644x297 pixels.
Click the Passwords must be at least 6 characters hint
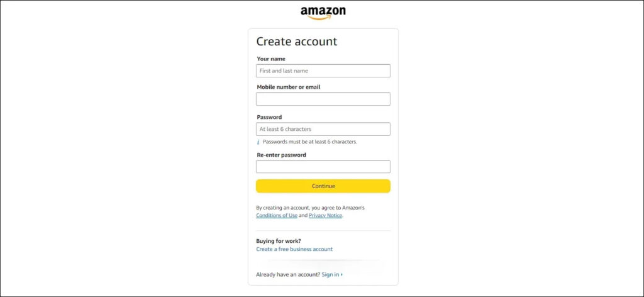pyautogui.click(x=309, y=142)
